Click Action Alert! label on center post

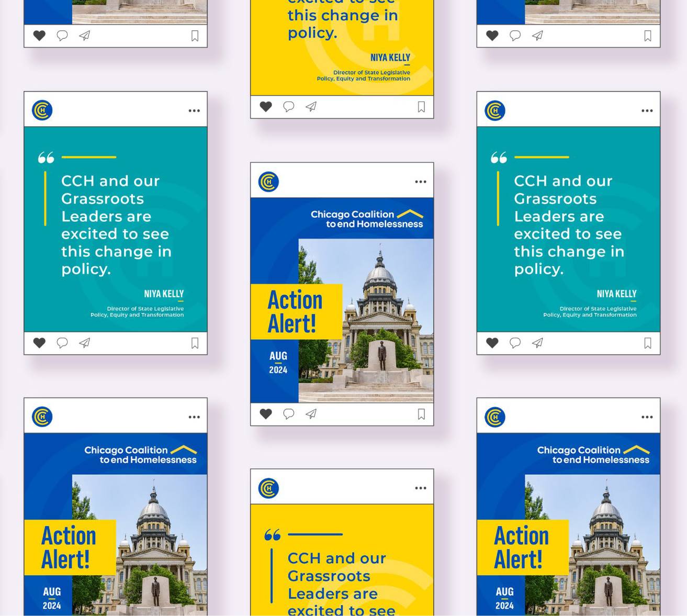tap(296, 312)
